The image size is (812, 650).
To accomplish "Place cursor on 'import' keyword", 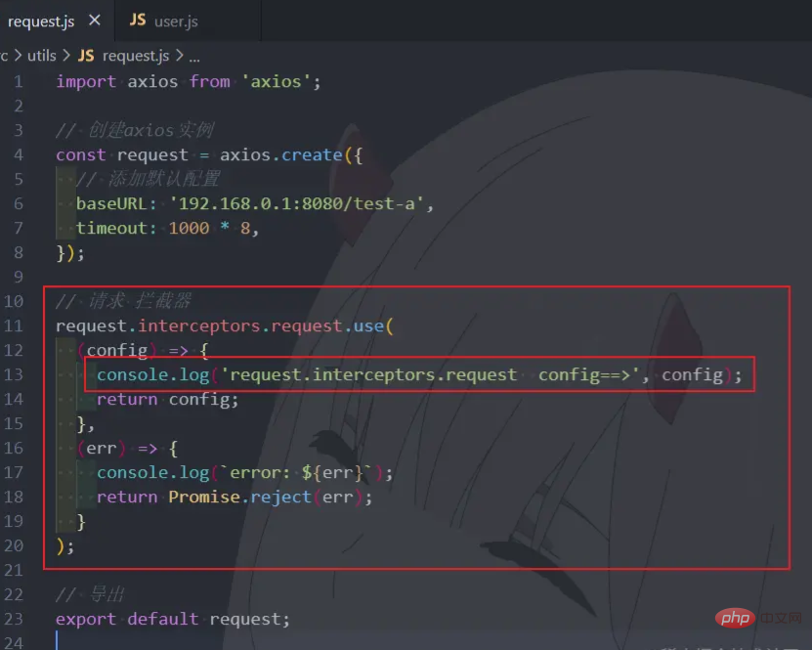I will [x=86, y=82].
